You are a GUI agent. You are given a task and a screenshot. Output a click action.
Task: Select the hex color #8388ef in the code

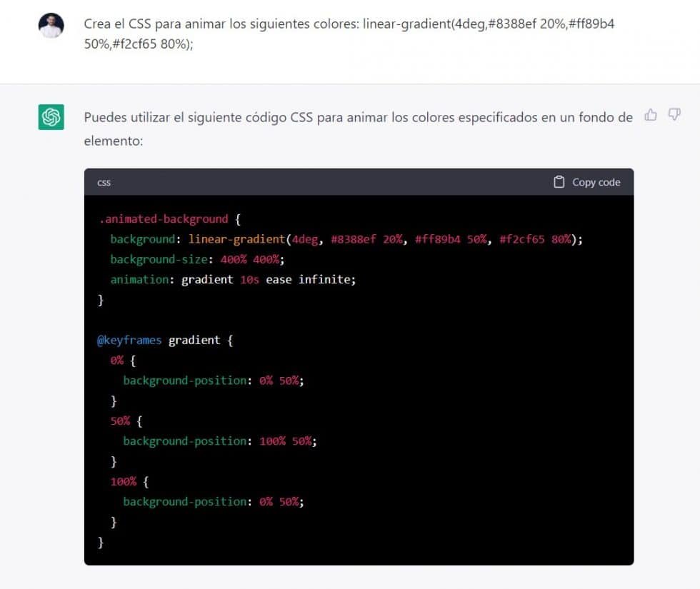click(355, 238)
